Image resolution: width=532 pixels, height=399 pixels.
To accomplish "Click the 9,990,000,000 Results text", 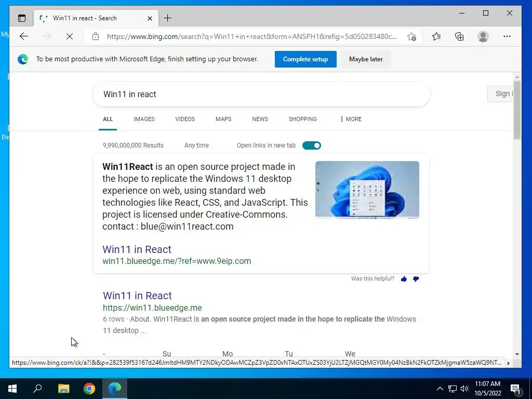I will point(133,145).
